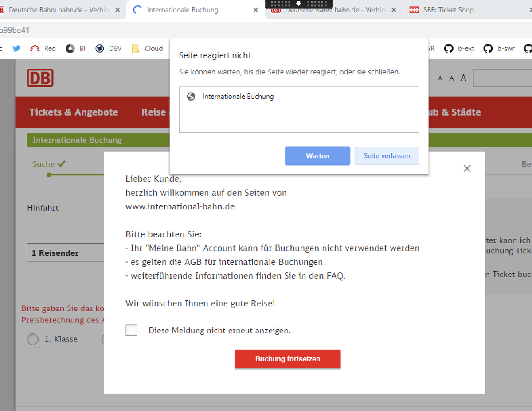Click the down arrow on the dark top overlay bar
This screenshot has height=411, width=532.
(x=299, y=3)
